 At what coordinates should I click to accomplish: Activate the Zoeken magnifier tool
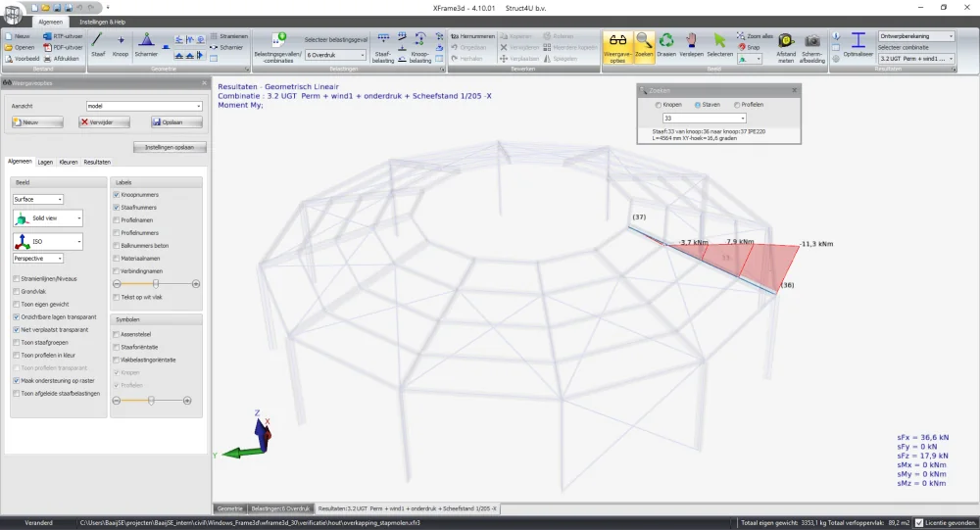644,45
